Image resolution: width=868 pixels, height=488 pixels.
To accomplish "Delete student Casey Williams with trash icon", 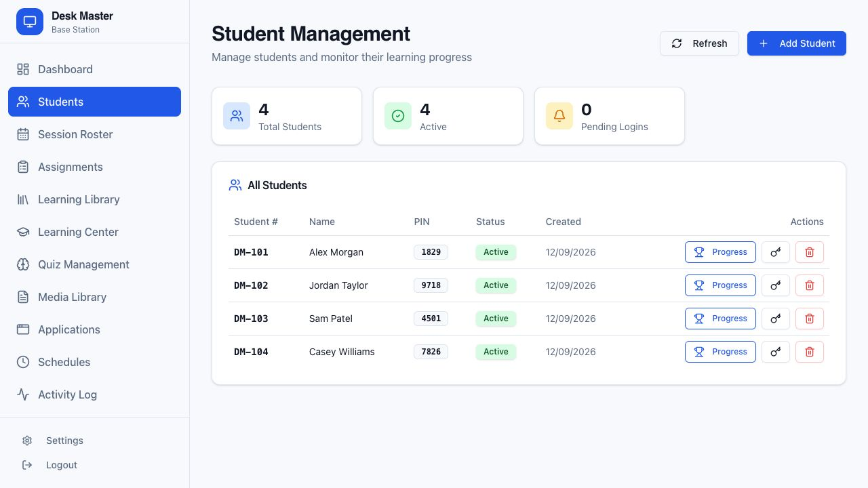I will point(810,352).
